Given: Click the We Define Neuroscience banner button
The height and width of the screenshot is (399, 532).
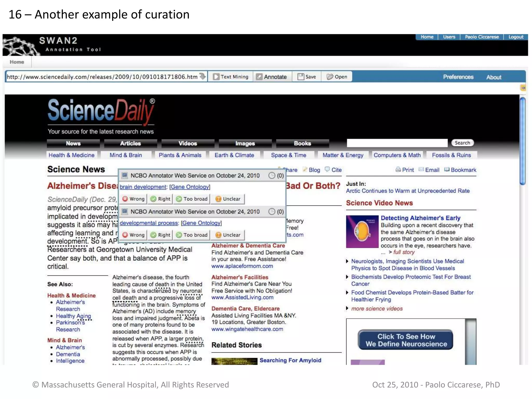Looking at the screenshot, I should point(405,340).
